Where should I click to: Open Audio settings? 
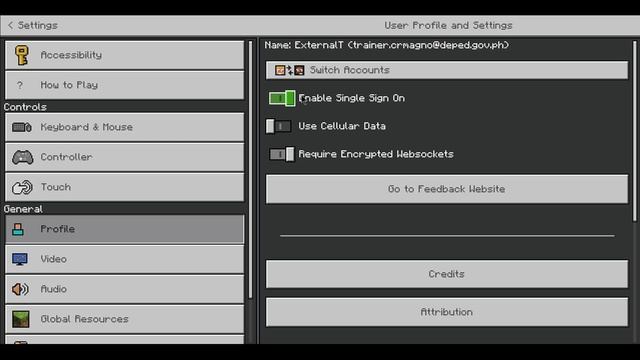124,289
